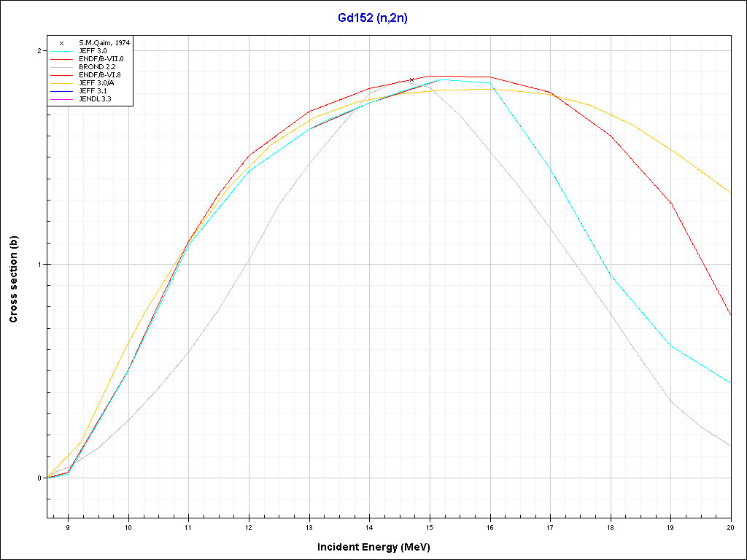Select the JEFF 3.1 legend label
747x560 pixels.
click(x=91, y=90)
